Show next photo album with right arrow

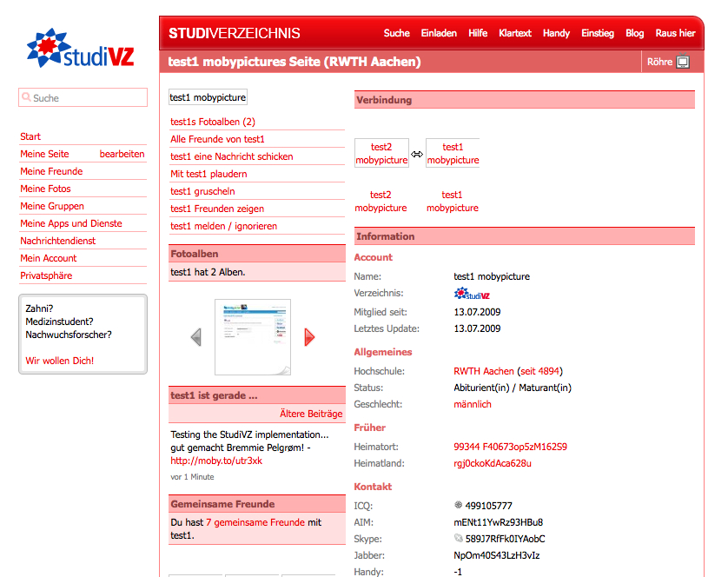pyautogui.click(x=309, y=337)
